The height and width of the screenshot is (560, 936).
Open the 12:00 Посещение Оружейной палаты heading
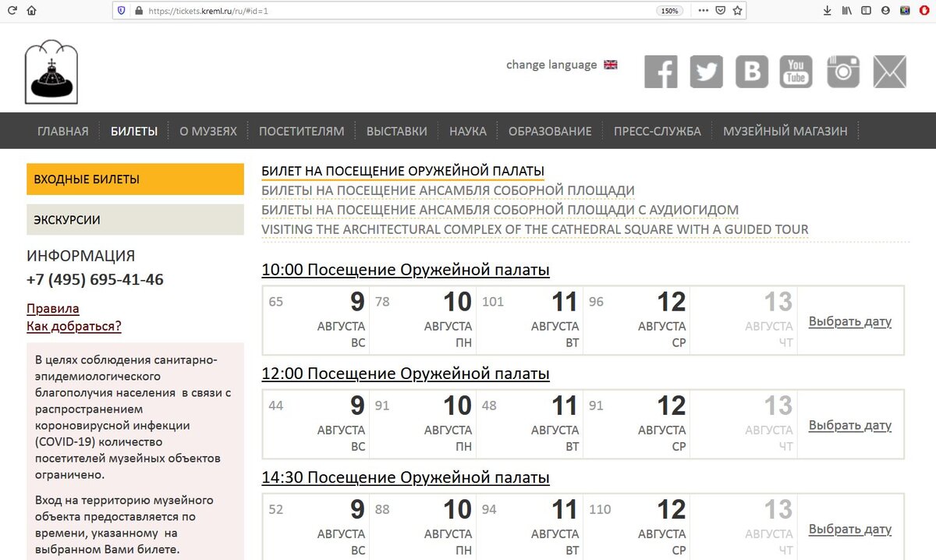tap(406, 374)
